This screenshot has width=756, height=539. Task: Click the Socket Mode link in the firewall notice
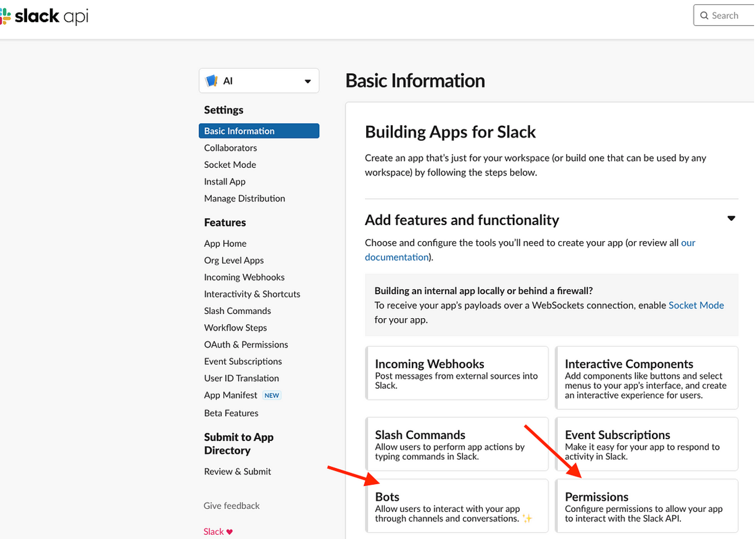pyautogui.click(x=696, y=305)
